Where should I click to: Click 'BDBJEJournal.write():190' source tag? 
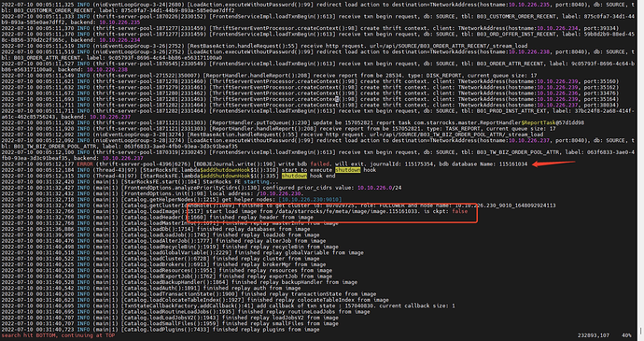[x=234, y=164]
